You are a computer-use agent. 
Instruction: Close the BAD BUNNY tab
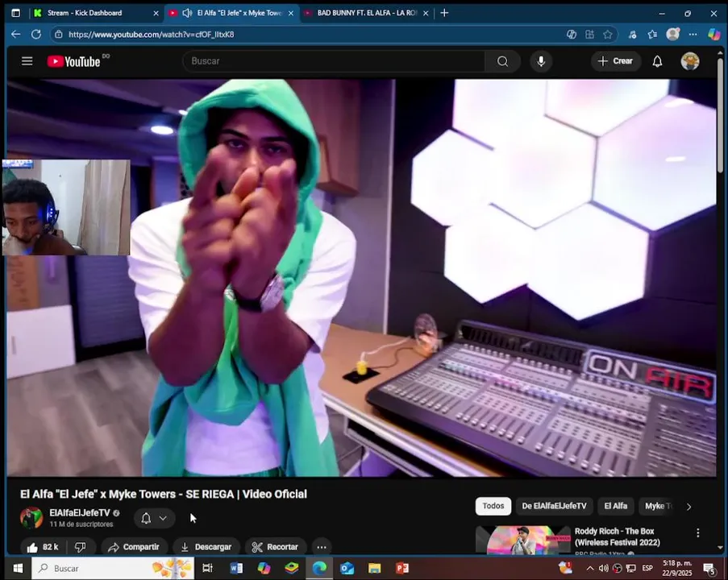pyautogui.click(x=426, y=14)
